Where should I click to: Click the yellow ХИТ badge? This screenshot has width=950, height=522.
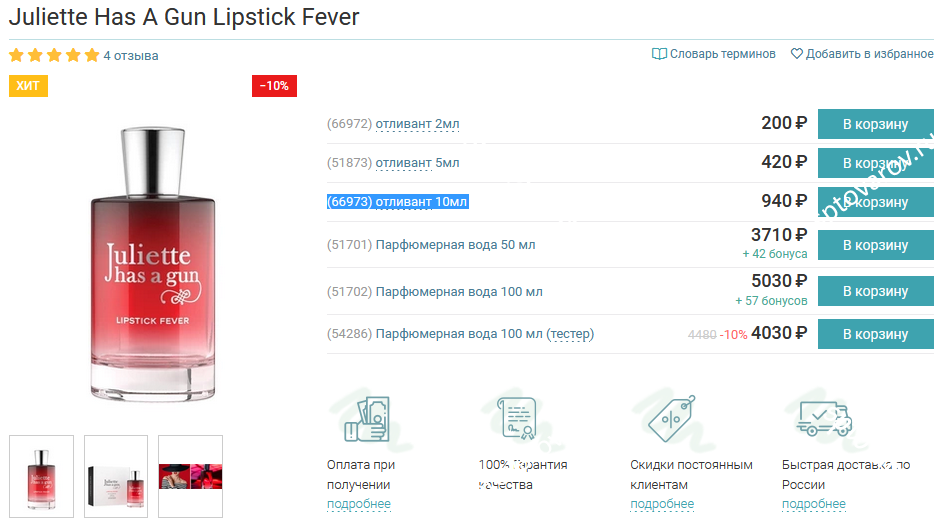28,86
